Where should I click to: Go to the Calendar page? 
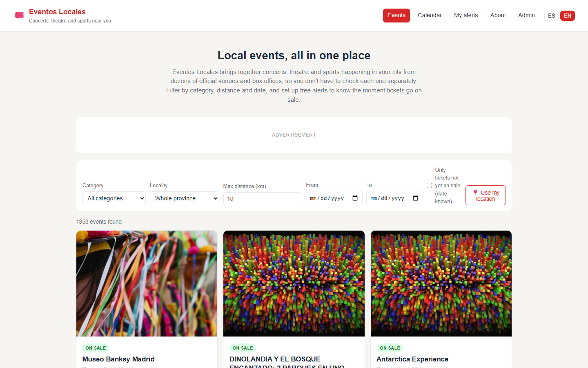click(430, 16)
